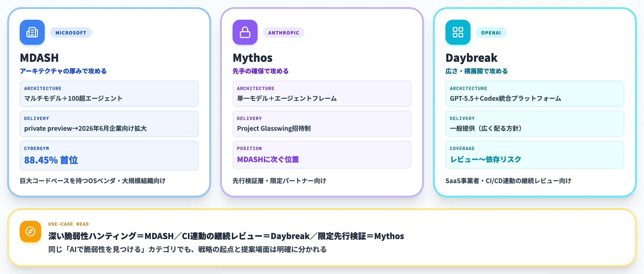644x274 pixels.
Task: Click the MDASH title
Action: 39,58
